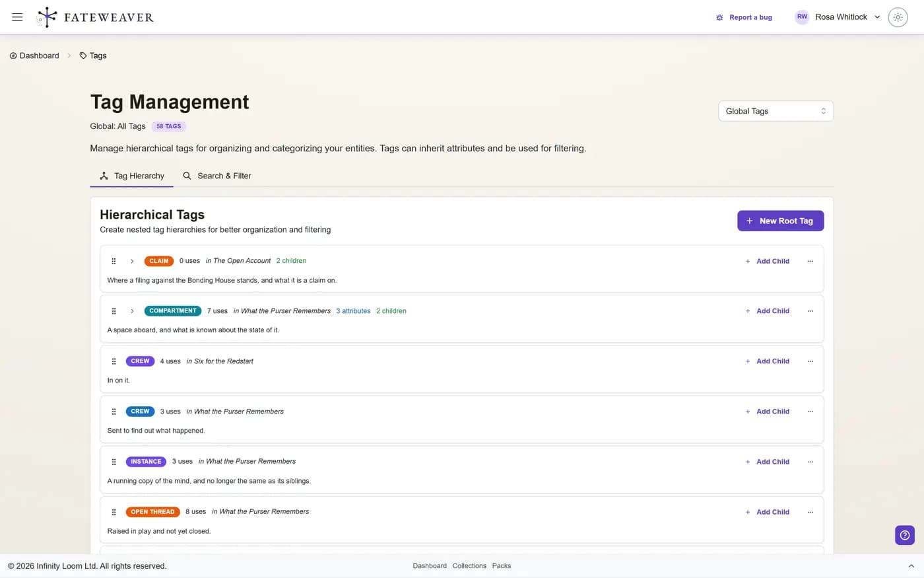Expand the Compartment tag children
The width and height of the screenshot is (924, 578).
pos(132,311)
